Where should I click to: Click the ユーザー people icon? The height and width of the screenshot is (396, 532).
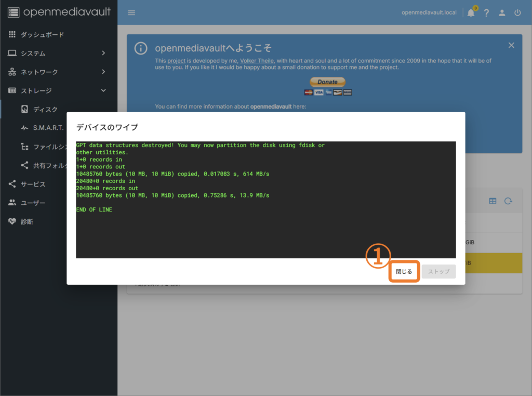point(12,203)
